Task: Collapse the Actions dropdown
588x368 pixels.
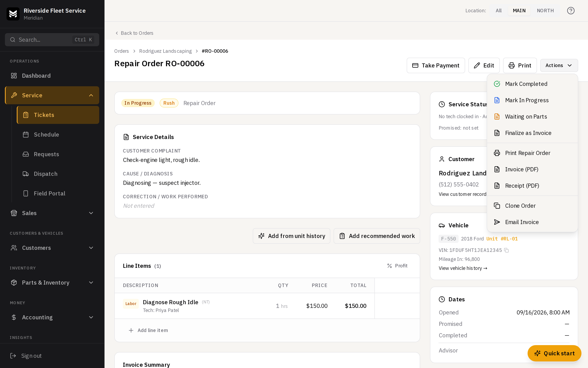Action: tap(559, 65)
